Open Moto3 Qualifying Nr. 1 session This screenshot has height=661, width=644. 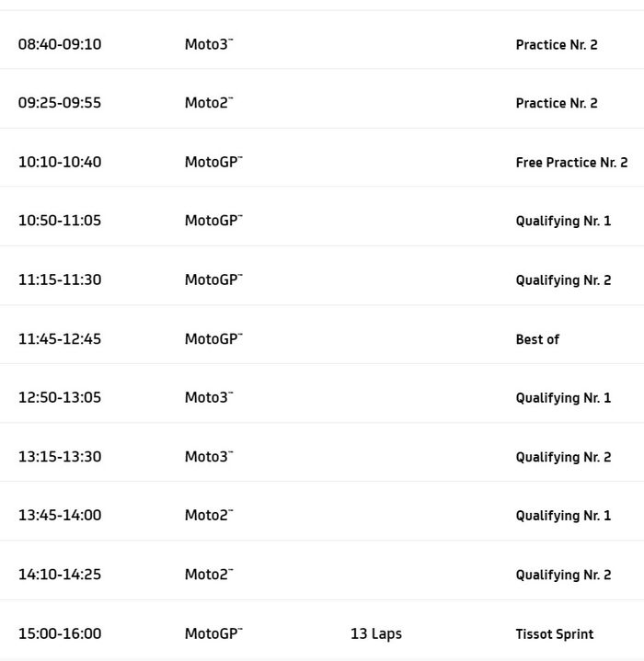tap(563, 398)
